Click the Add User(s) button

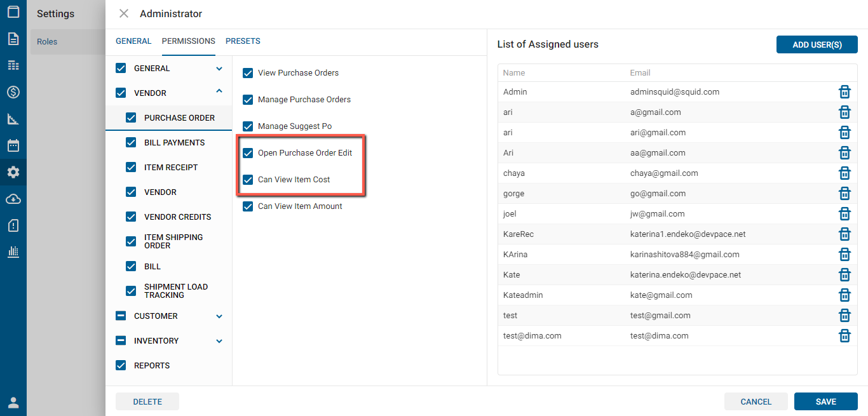(x=817, y=44)
